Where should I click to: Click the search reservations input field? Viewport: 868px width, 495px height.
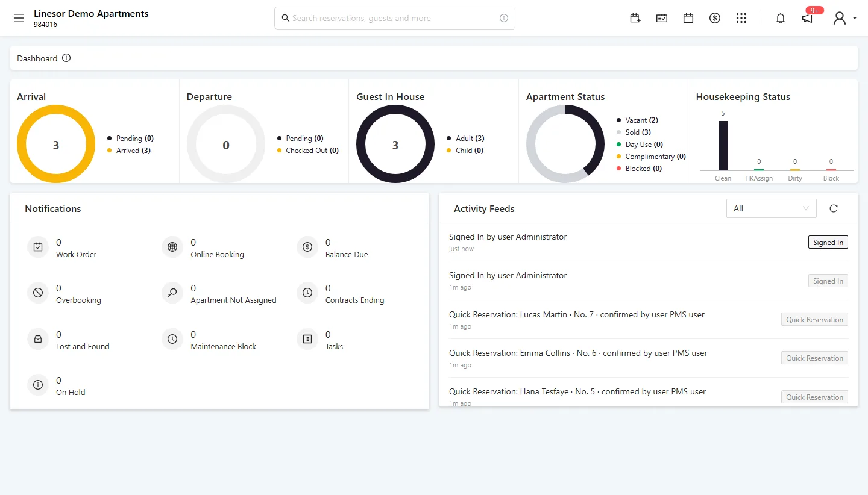[x=395, y=18]
